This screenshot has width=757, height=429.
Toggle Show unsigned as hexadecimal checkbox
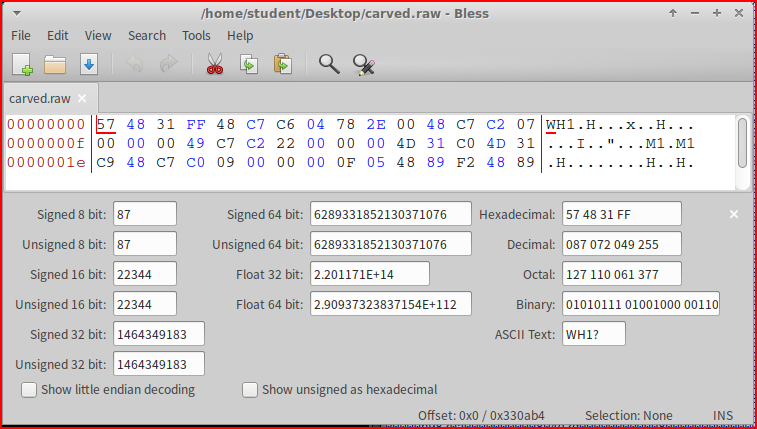(x=251, y=390)
